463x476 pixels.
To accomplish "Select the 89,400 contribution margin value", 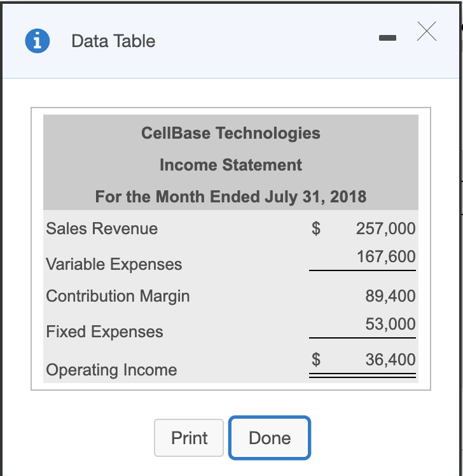I will (x=390, y=296).
